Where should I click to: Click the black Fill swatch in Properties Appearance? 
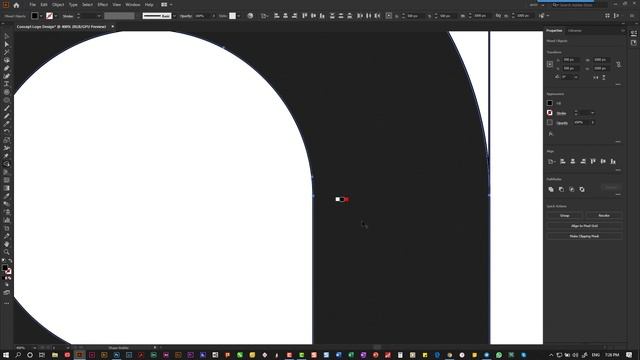[550, 103]
